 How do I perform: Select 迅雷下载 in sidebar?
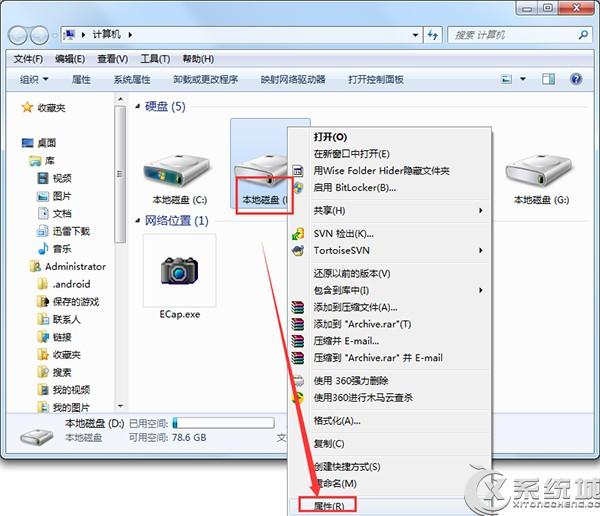pos(71,231)
